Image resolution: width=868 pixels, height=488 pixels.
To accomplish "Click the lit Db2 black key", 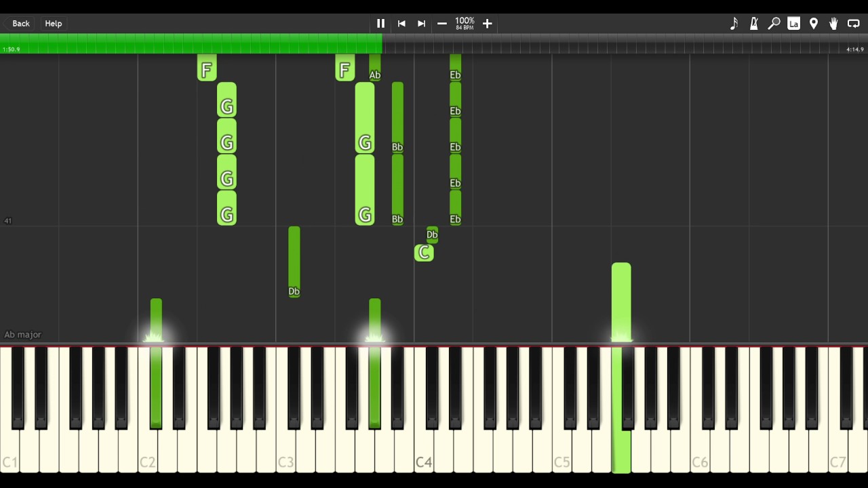I will [156, 388].
